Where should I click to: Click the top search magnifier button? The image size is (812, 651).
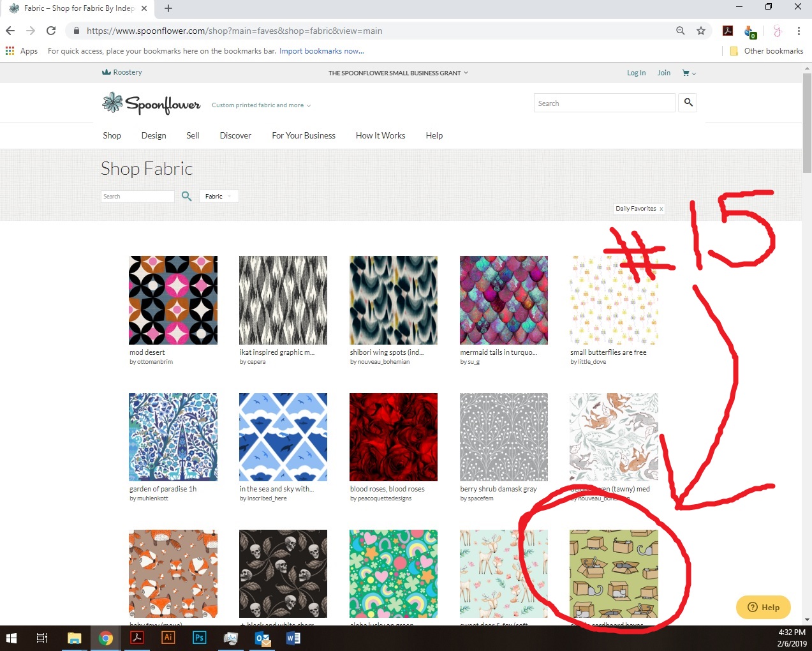688,102
